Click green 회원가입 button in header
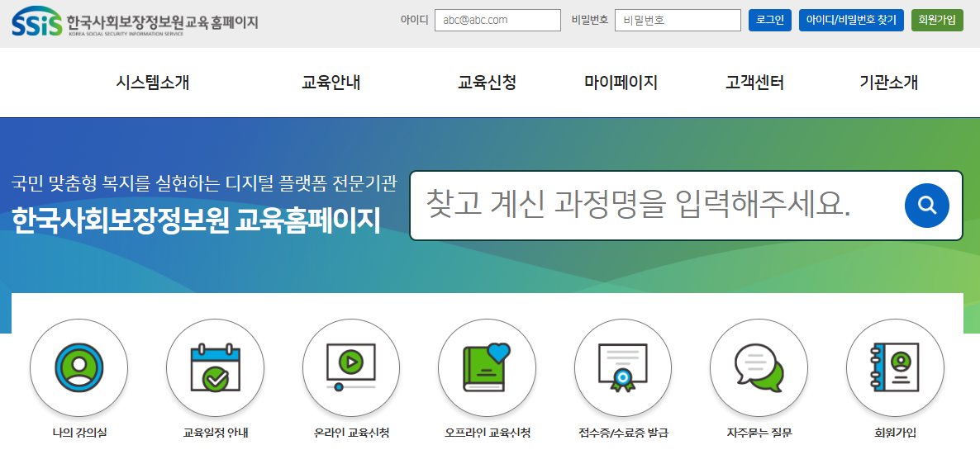This screenshot has height=464, width=980. [937, 20]
